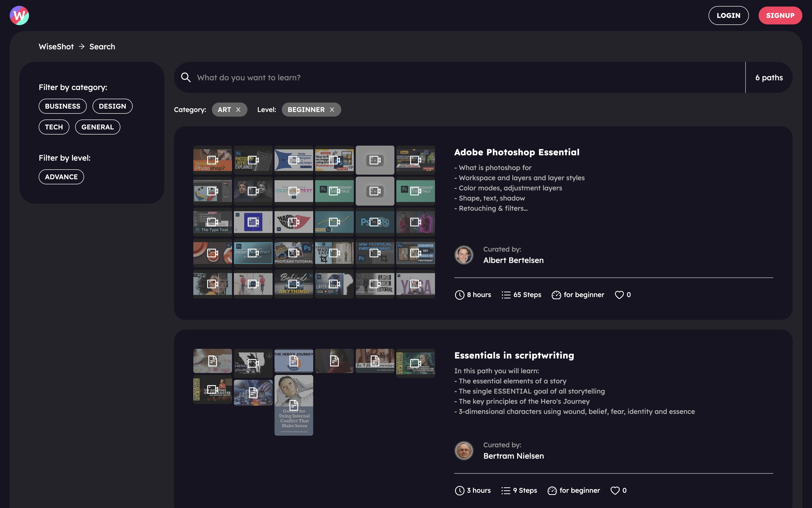Click the SIGNUP button

[x=780, y=15]
